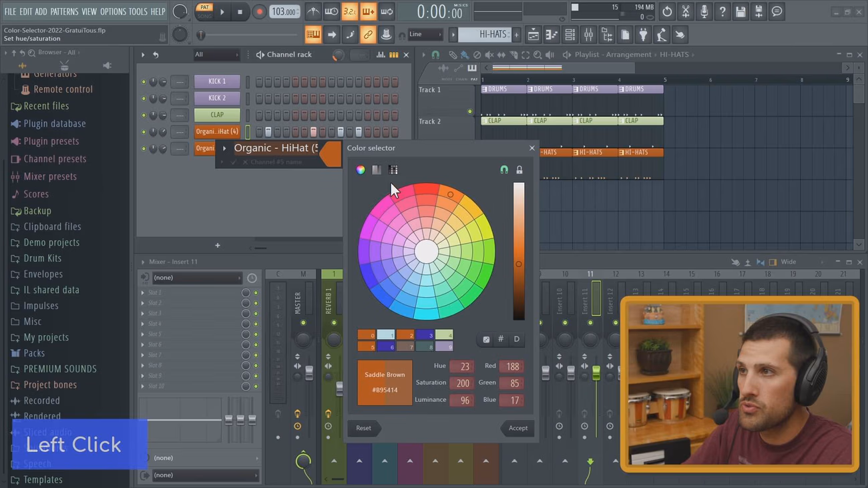
Task: Click the Record button in transport
Action: coord(259,12)
